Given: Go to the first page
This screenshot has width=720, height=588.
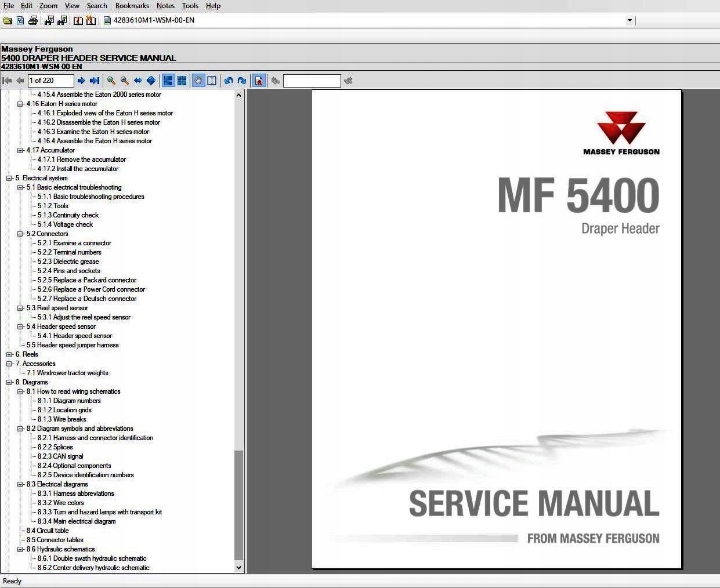Looking at the screenshot, I should point(7,81).
